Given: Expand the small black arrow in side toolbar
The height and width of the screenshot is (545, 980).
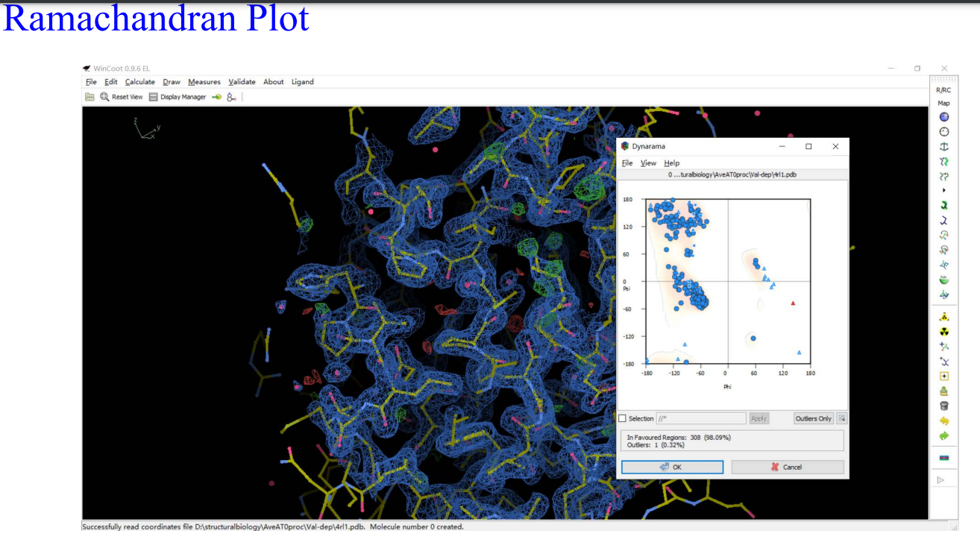Looking at the screenshot, I should 944,190.
